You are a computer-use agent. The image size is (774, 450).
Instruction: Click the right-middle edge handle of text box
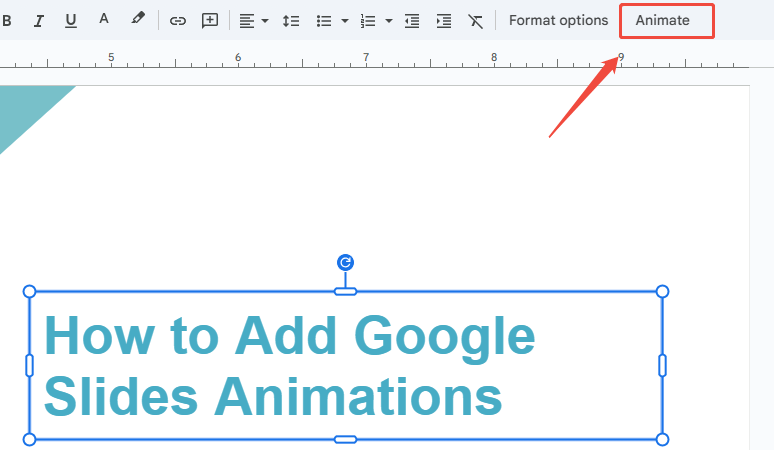click(662, 365)
